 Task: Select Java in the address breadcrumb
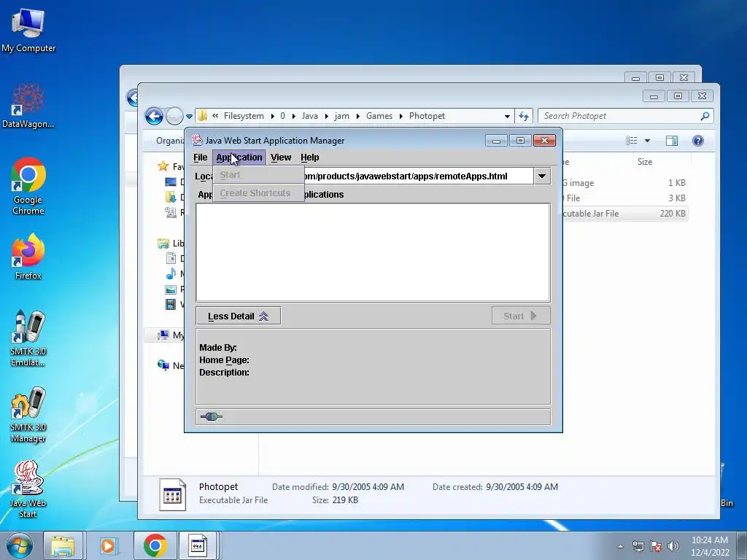tap(309, 116)
